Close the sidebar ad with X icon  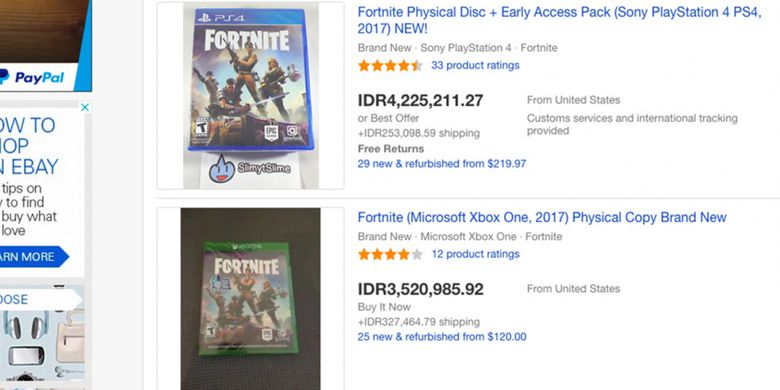(x=85, y=107)
